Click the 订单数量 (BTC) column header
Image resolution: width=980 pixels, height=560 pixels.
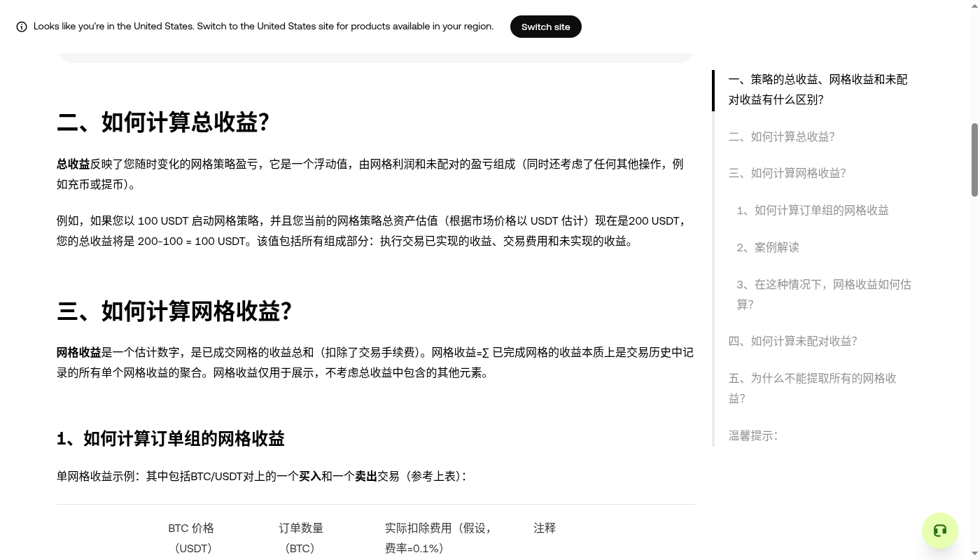(301, 538)
